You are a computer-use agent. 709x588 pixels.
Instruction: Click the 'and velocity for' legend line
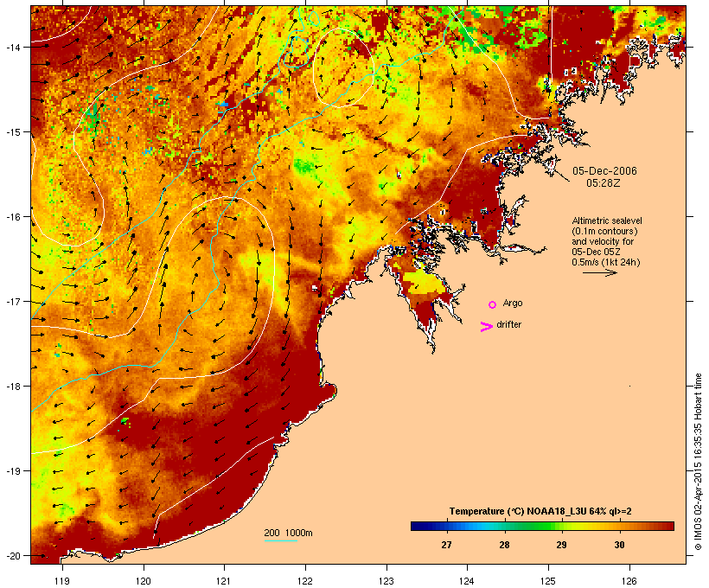pyautogui.click(x=603, y=241)
